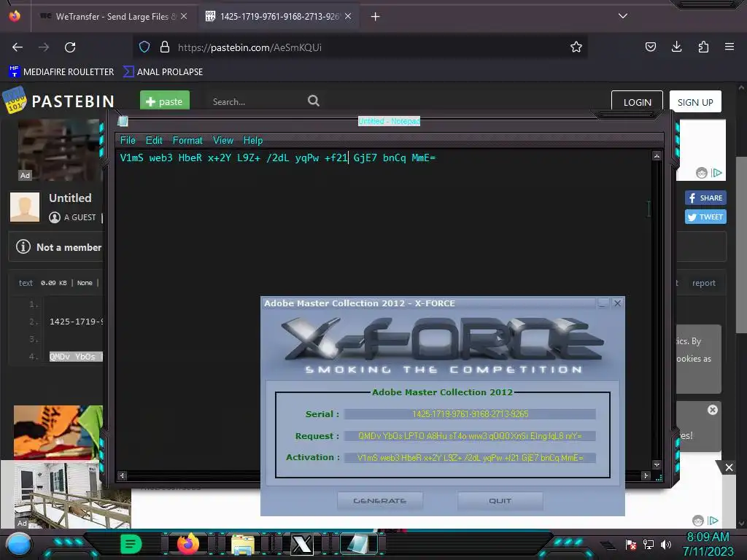Open the Firefox hamburger application menu
The image size is (747, 560).
(729, 47)
